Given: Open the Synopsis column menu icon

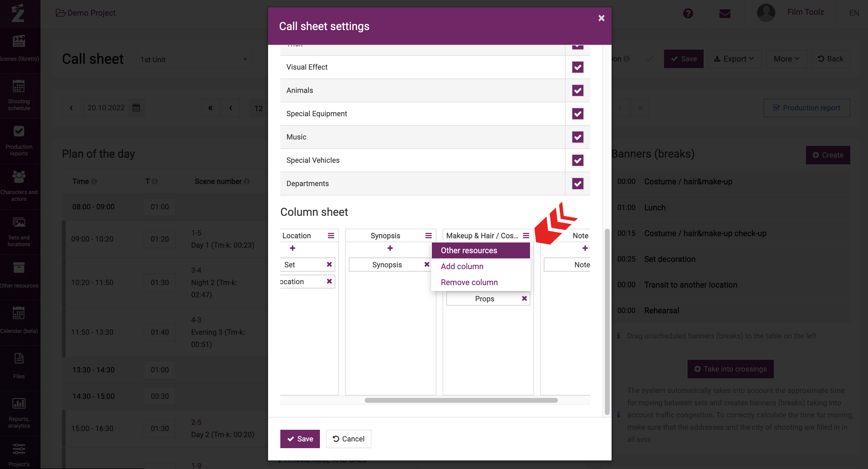Looking at the screenshot, I should click(x=428, y=236).
